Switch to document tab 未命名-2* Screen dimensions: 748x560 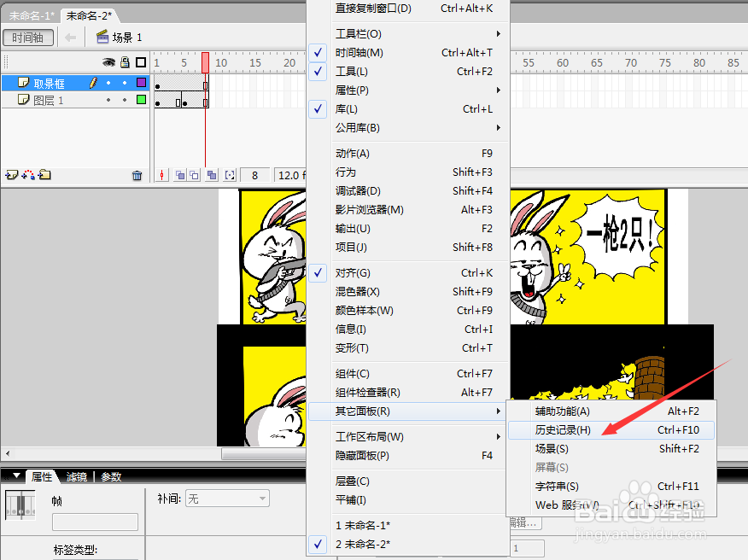[89, 15]
